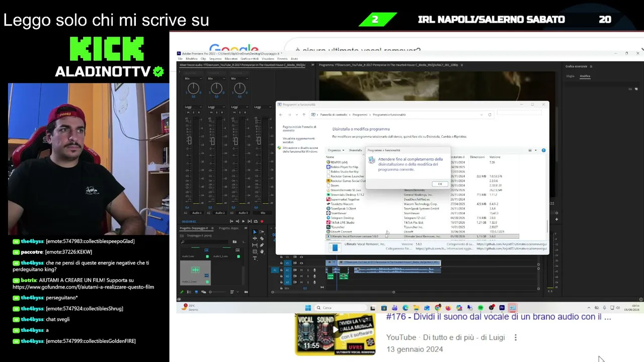Open Premiere's Finestra menu
Image resolution: width=644 pixels, height=362 pixels.
[x=282, y=59]
